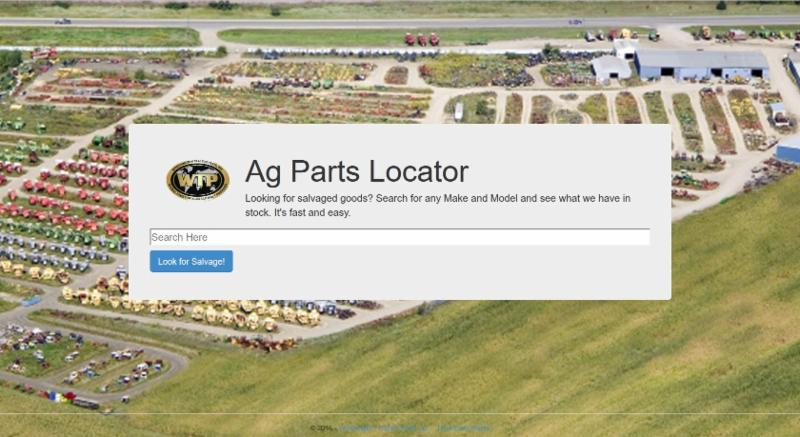Click the "Search Here" input field
The image size is (800, 437).
[399, 237]
